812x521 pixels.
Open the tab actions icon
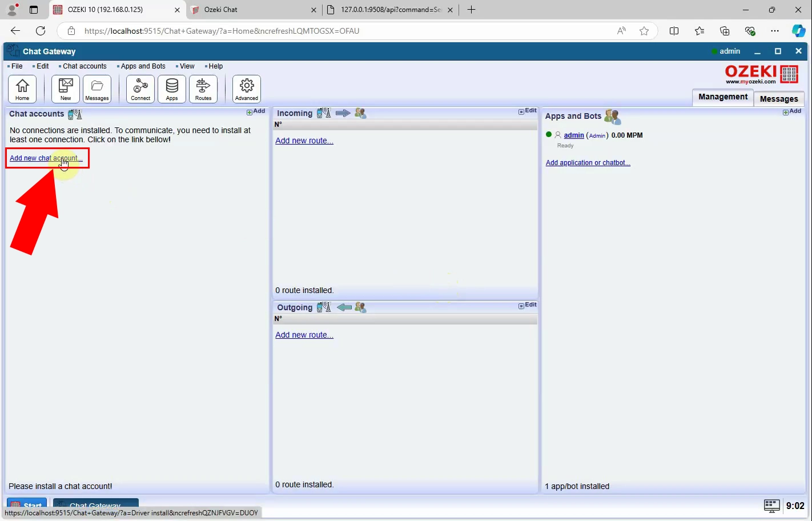34,10
